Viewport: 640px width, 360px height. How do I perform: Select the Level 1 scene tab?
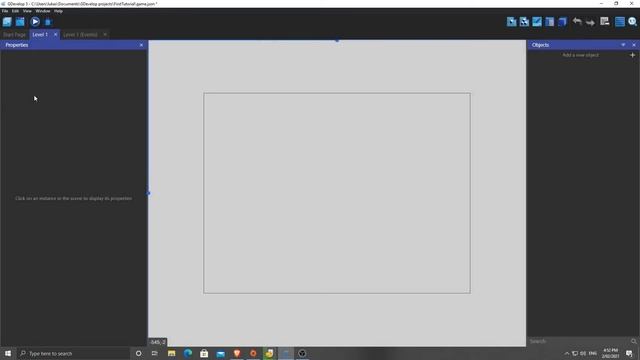point(40,35)
